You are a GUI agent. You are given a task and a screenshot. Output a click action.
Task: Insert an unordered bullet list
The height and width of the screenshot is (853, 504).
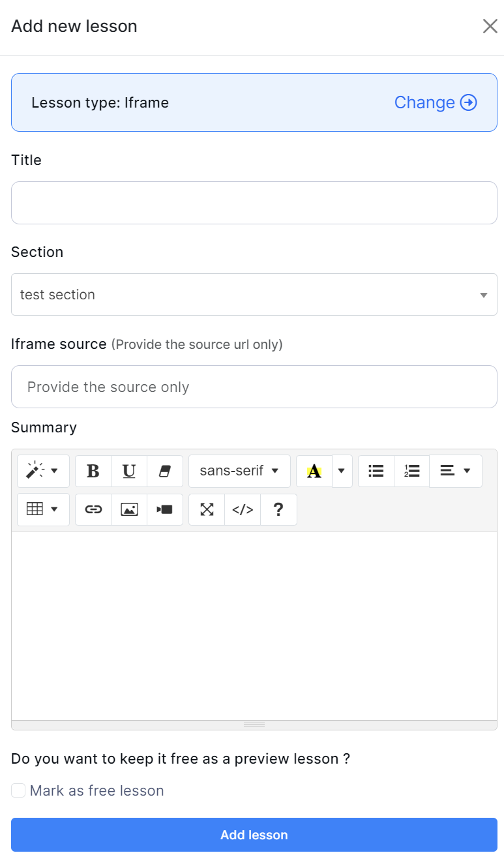click(x=376, y=471)
